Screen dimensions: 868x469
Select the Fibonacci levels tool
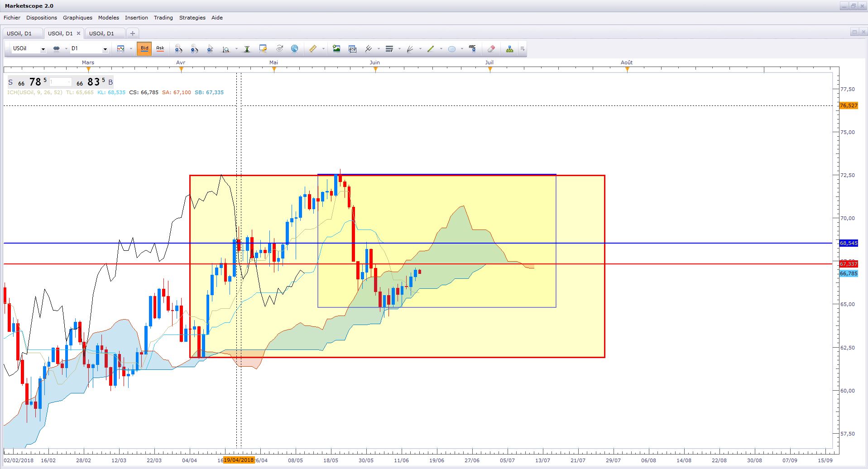pyautogui.click(x=389, y=48)
